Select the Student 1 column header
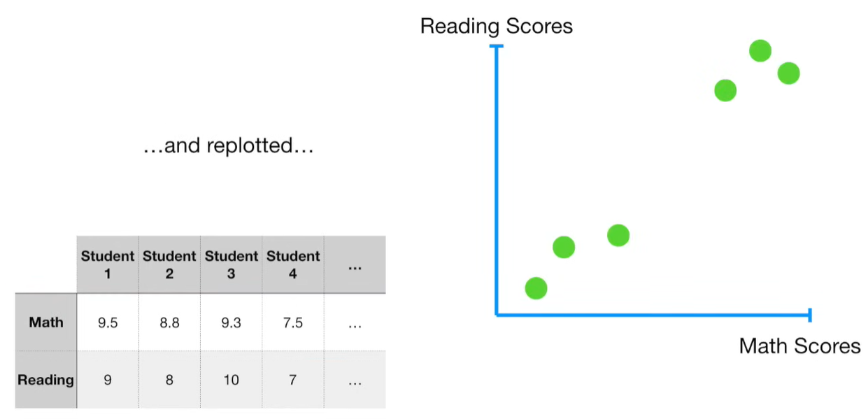The height and width of the screenshot is (419, 868). point(108,264)
